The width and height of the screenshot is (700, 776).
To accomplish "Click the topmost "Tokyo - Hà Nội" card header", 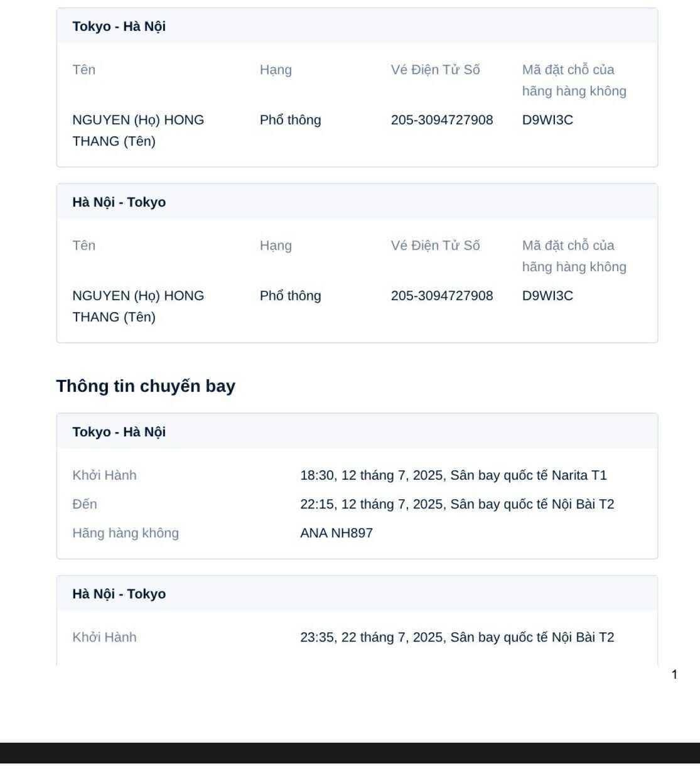I will [119, 26].
